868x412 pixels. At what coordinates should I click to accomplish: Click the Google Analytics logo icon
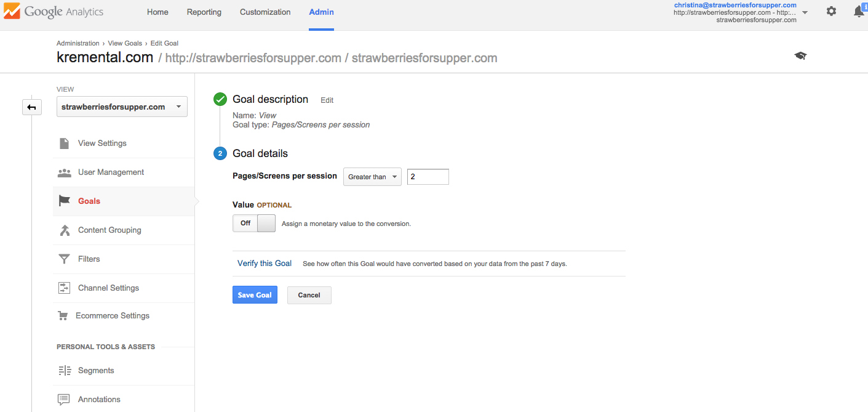(11, 12)
